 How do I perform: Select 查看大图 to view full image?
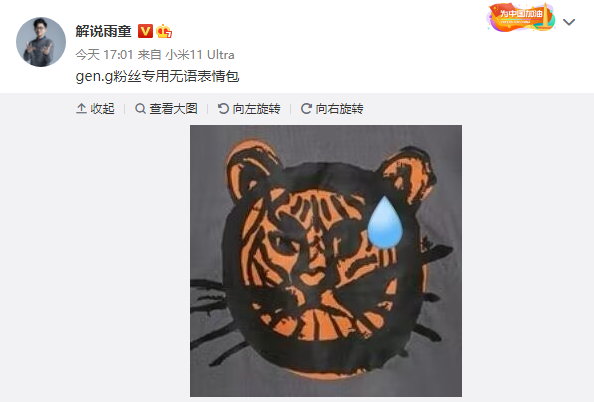click(174, 109)
